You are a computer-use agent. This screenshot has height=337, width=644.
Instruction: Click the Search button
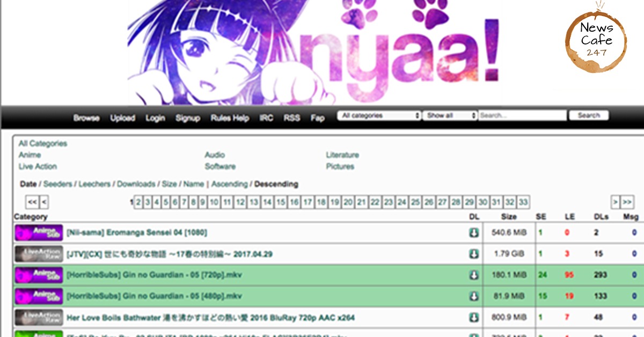point(589,115)
